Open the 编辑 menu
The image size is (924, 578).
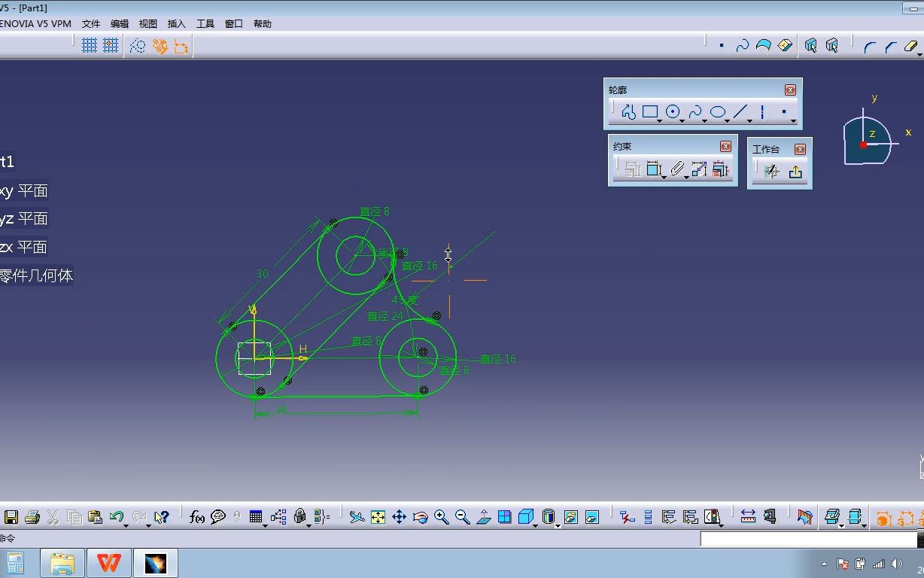120,24
